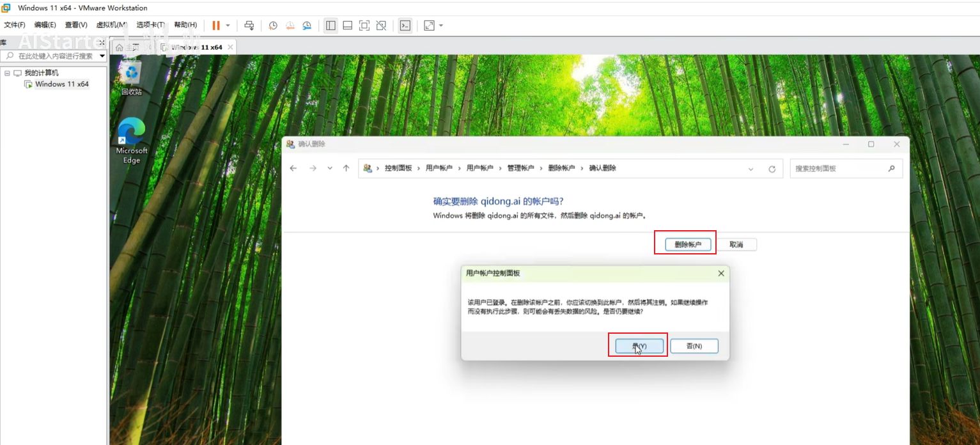Screen dimensions: 980x445
Task: Enter full screen mode
Action: 364,26
